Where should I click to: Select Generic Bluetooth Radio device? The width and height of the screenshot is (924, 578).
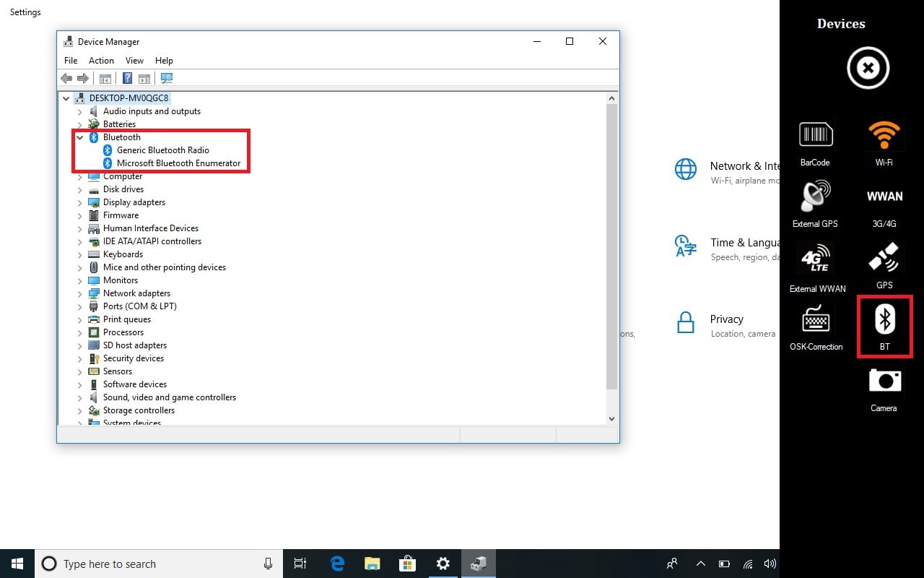pos(162,150)
